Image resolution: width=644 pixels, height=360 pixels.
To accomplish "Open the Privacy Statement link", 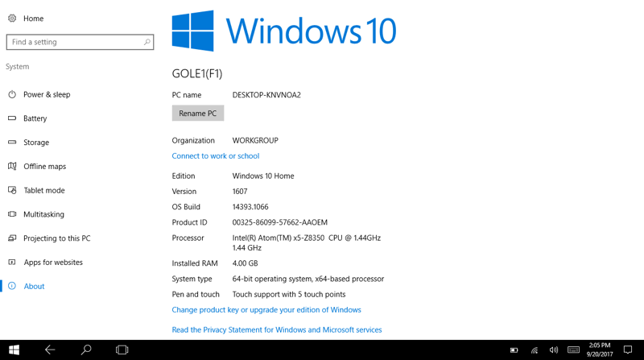I will (276, 330).
